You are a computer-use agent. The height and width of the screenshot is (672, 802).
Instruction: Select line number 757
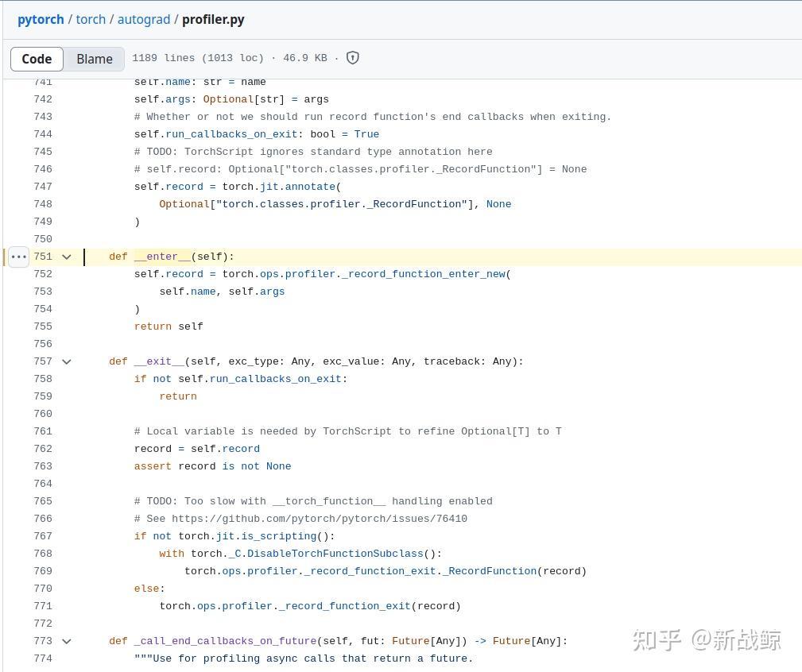pyautogui.click(x=42, y=361)
